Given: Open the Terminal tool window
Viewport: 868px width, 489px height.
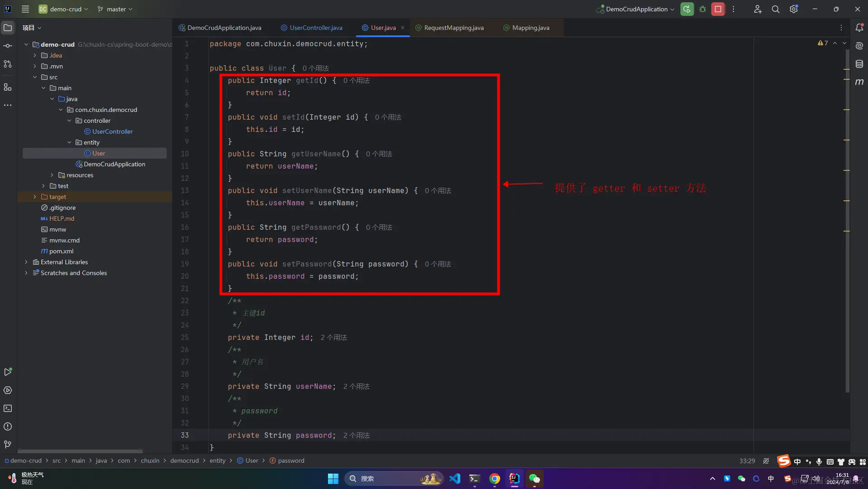Looking at the screenshot, I should [8, 408].
